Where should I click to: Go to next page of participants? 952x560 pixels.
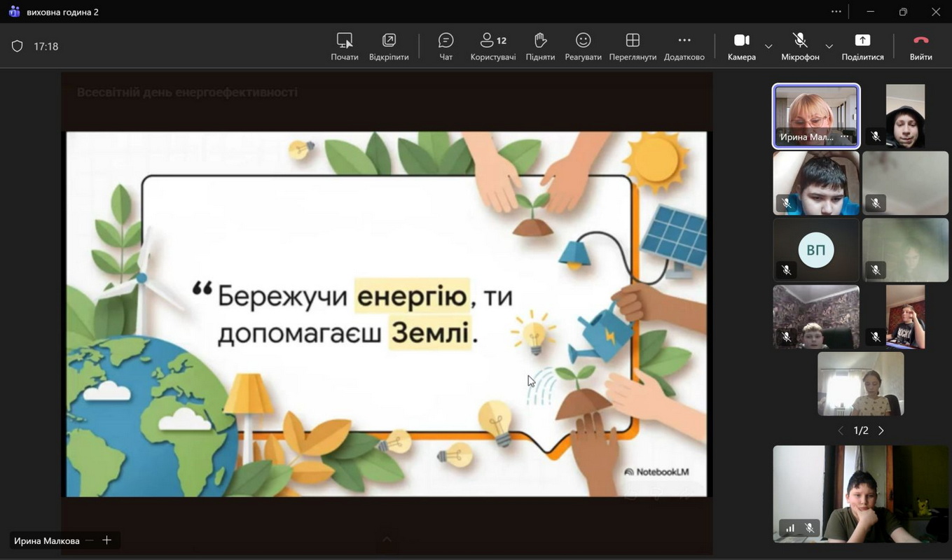pyautogui.click(x=881, y=430)
